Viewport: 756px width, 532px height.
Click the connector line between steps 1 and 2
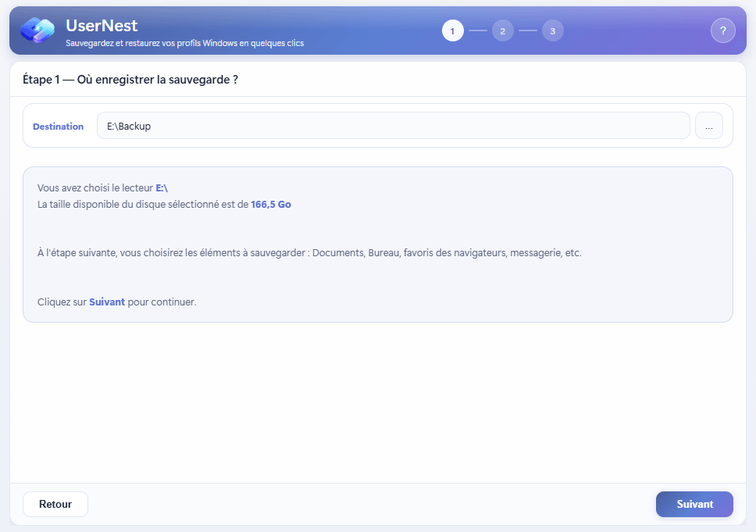[x=478, y=30]
